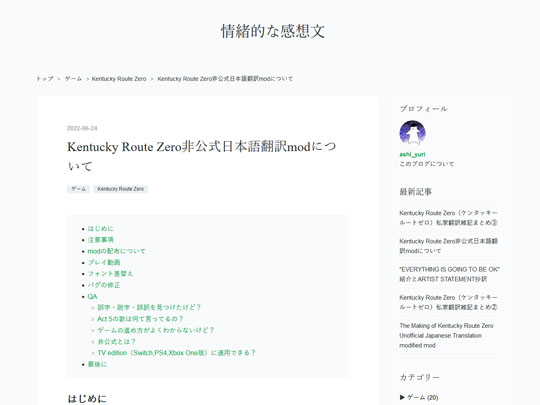Select the ゲーム category tag under title
The width and height of the screenshot is (540, 405).
[x=78, y=189]
